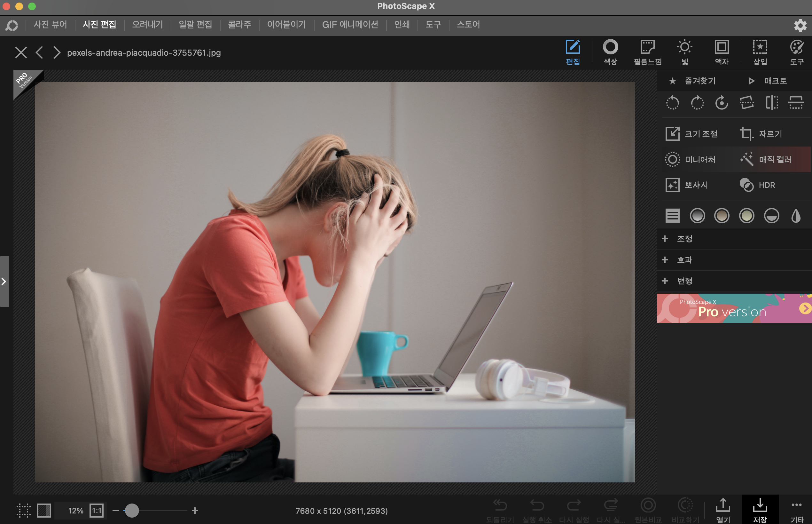Toggle the 1:1 actual size view
The image size is (812, 524).
[x=97, y=510]
